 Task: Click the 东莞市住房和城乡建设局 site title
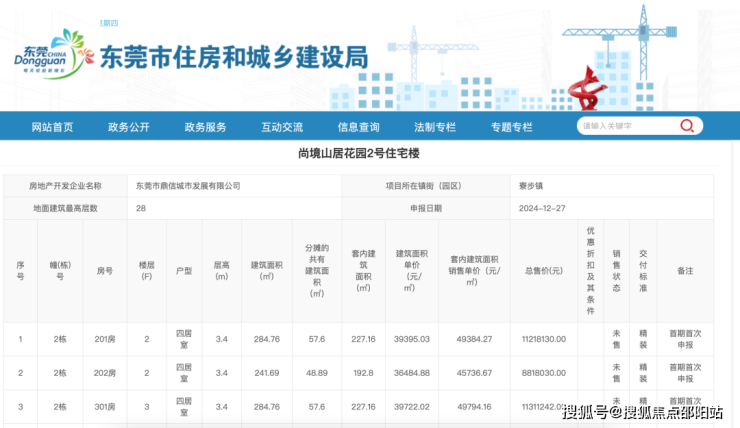point(235,56)
